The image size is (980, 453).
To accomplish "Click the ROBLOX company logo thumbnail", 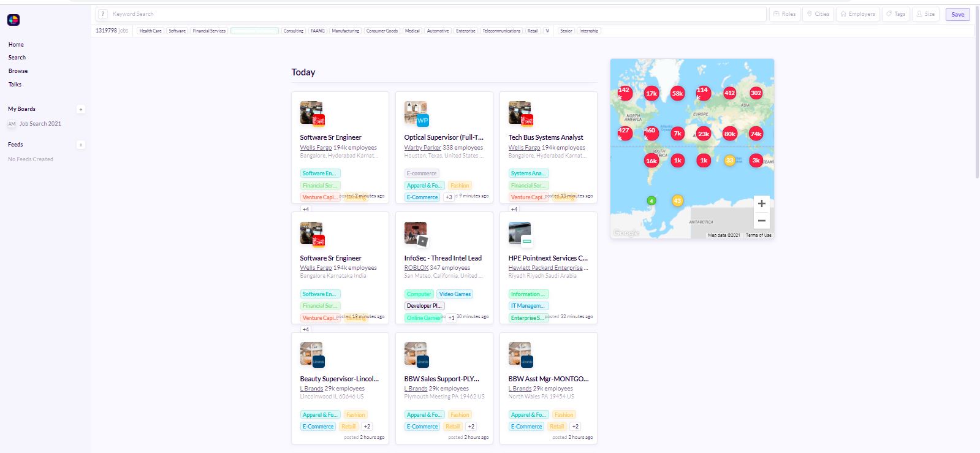I will pyautogui.click(x=416, y=234).
